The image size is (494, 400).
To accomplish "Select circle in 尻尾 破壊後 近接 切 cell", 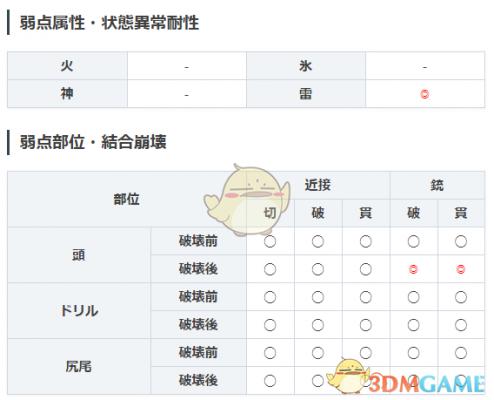I will [x=270, y=381].
